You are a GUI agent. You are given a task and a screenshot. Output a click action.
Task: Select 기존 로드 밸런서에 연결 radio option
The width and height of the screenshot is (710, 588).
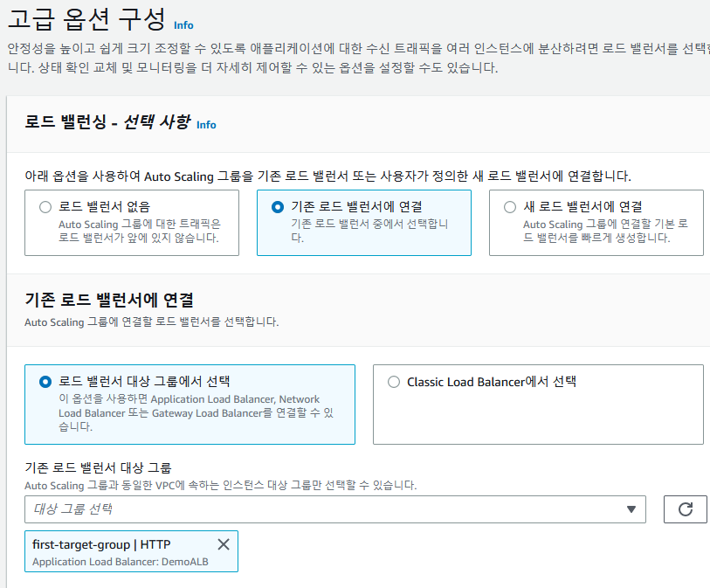pyautogui.click(x=278, y=207)
